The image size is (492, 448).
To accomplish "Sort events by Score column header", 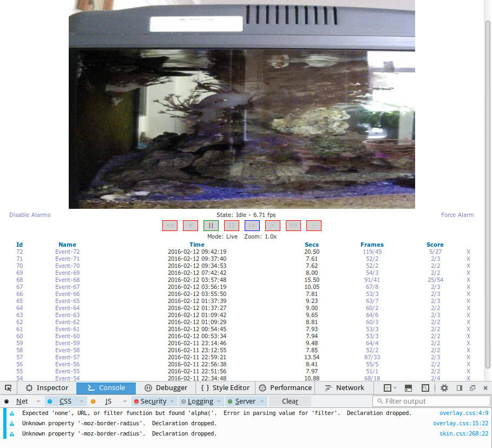I will (435, 245).
